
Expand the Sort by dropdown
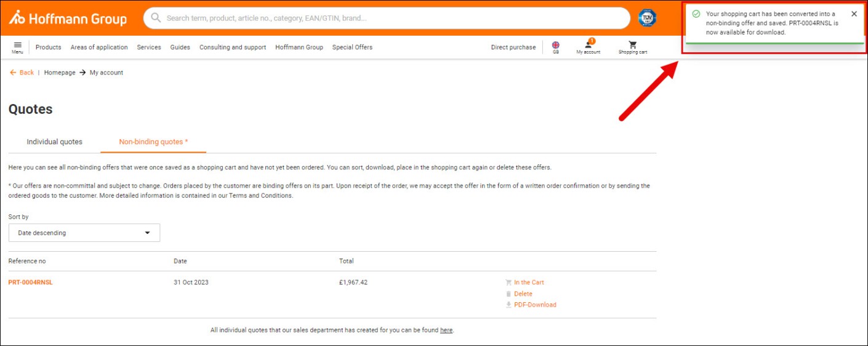tap(84, 233)
